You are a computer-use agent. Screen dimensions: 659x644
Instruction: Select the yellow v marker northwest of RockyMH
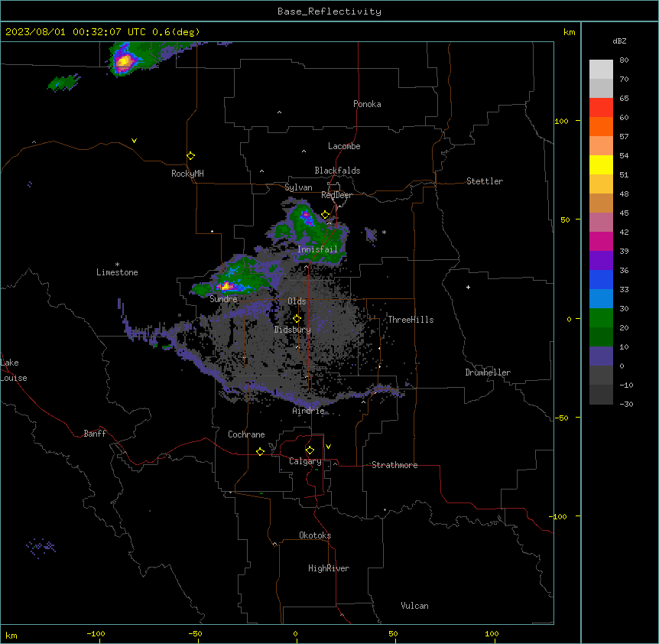click(134, 141)
